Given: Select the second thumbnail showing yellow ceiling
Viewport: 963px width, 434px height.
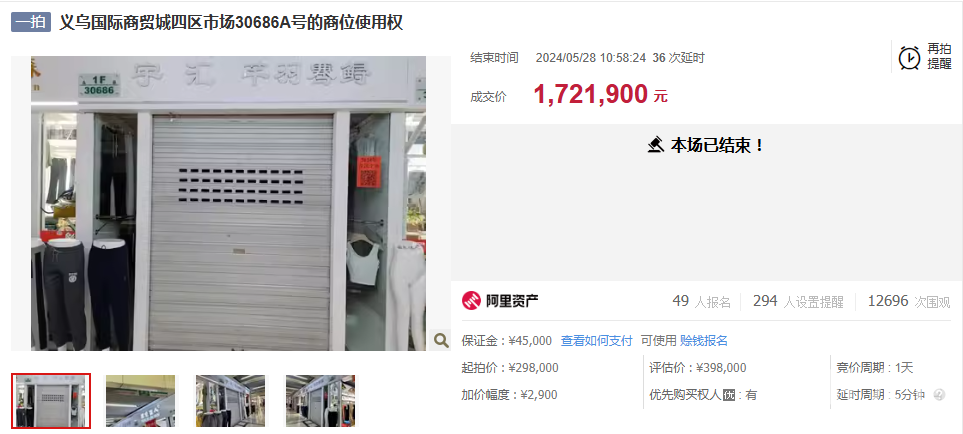Looking at the screenshot, I should coord(141,401).
